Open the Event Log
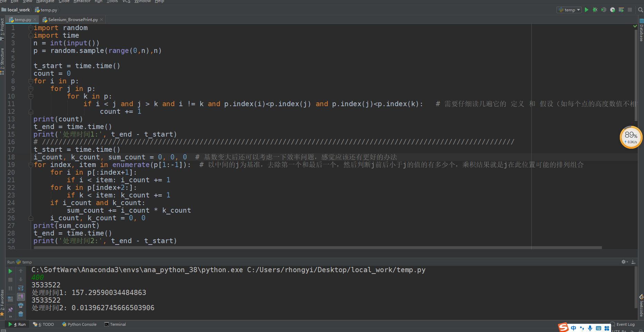This screenshot has width=644, height=332. coord(623,324)
